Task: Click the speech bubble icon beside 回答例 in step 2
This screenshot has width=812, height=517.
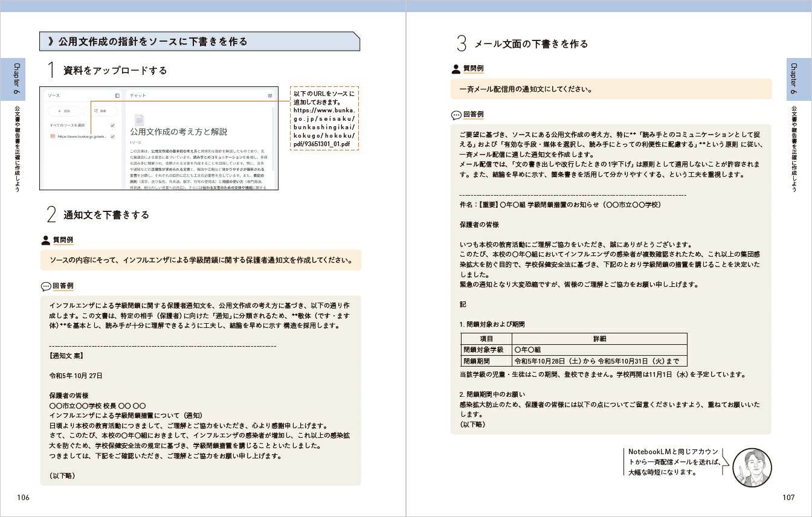Action: point(45,286)
